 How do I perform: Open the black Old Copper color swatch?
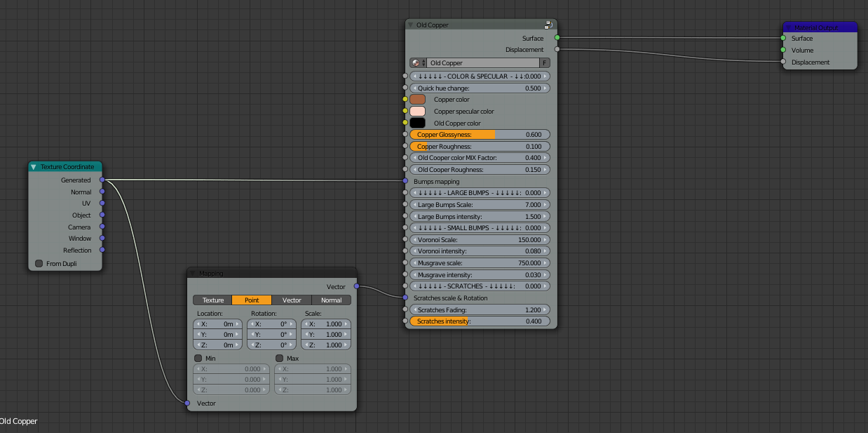point(418,124)
